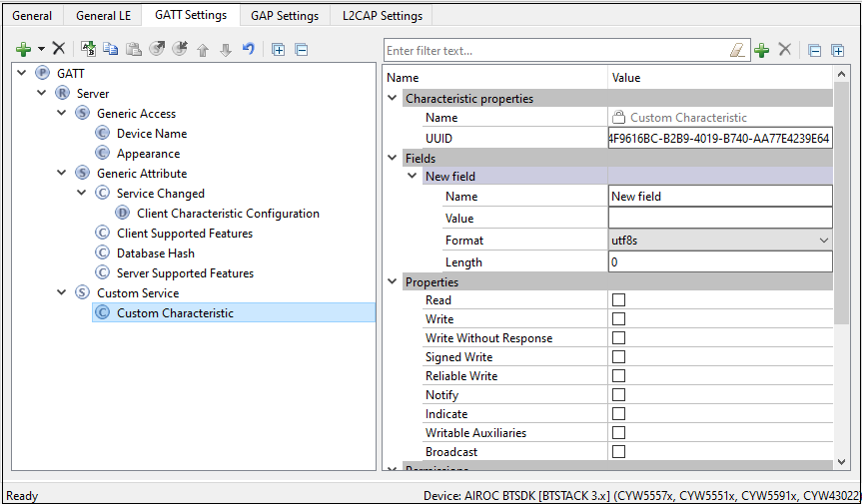Switch to the GAP Settings tab
Screen dimensions: 862x504
[285, 16]
